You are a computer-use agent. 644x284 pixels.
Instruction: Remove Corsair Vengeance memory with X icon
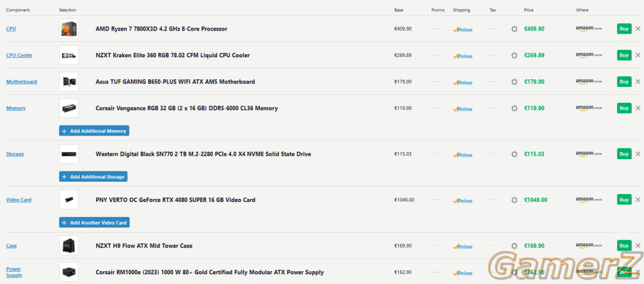[638, 108]
